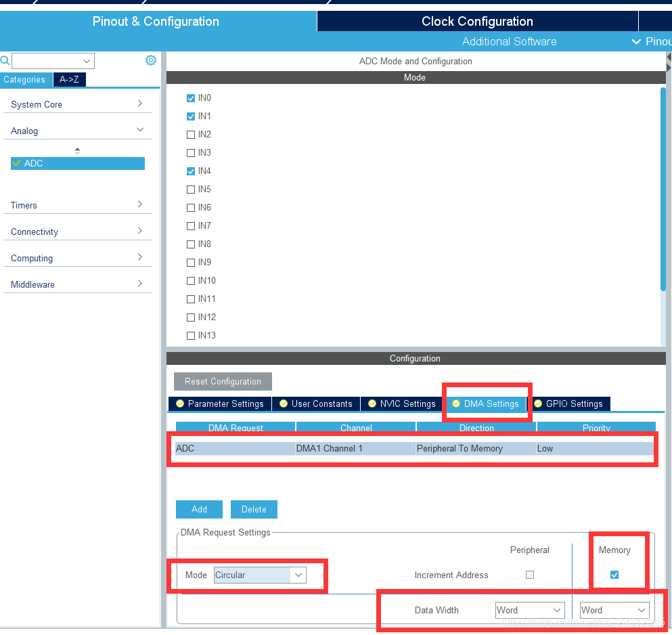Expand the Computing category
Screen dimensions: 672x635
point(78,258)
